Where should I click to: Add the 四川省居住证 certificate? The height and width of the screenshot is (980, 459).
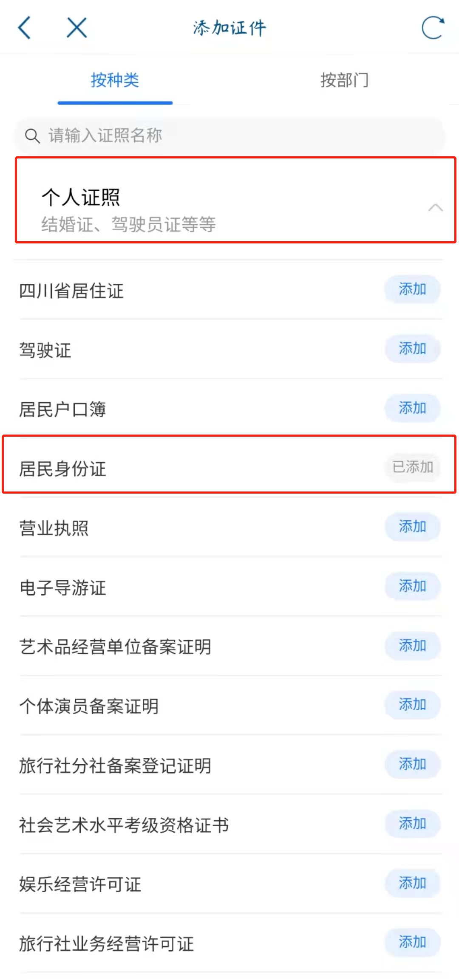coord(412,289)
